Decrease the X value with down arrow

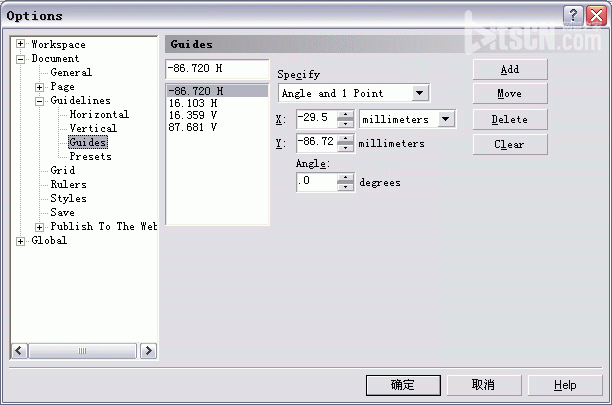[x=345, y=123]
